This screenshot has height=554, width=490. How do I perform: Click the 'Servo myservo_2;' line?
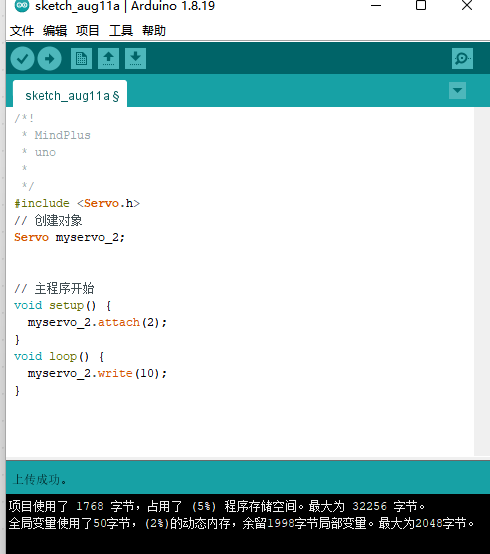[69, 237]
